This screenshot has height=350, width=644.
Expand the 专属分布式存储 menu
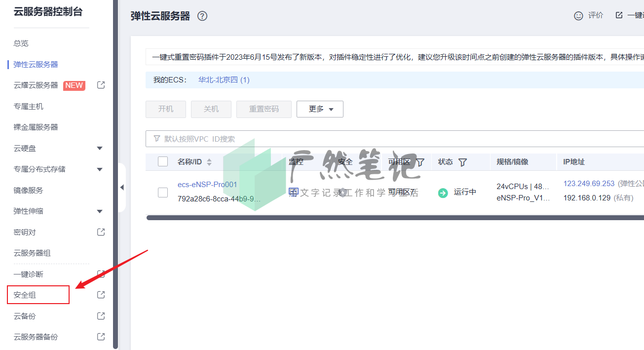tap(100, 169)
